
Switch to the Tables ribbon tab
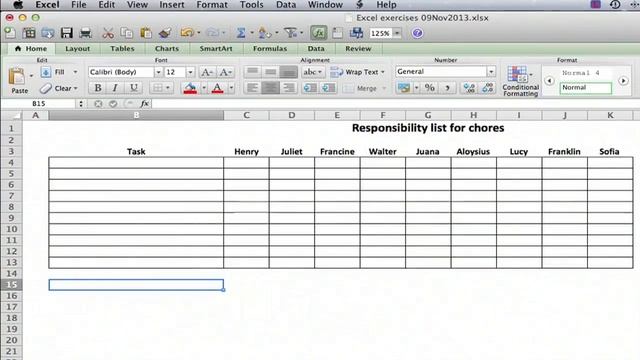coord(122,49)
